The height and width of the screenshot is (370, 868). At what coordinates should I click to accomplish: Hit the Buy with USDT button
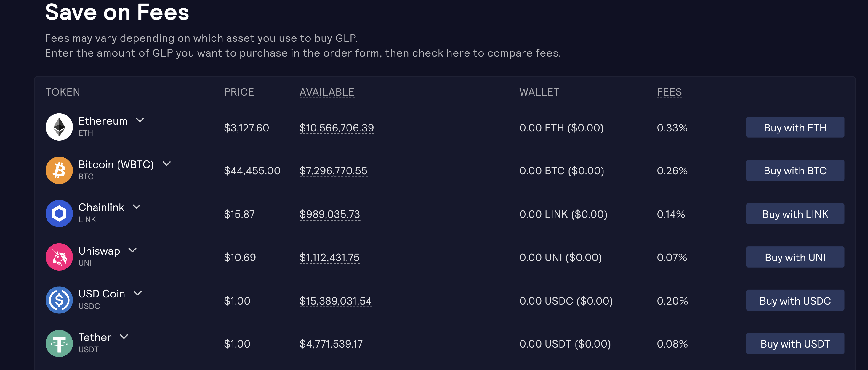[x=795, y=343]
